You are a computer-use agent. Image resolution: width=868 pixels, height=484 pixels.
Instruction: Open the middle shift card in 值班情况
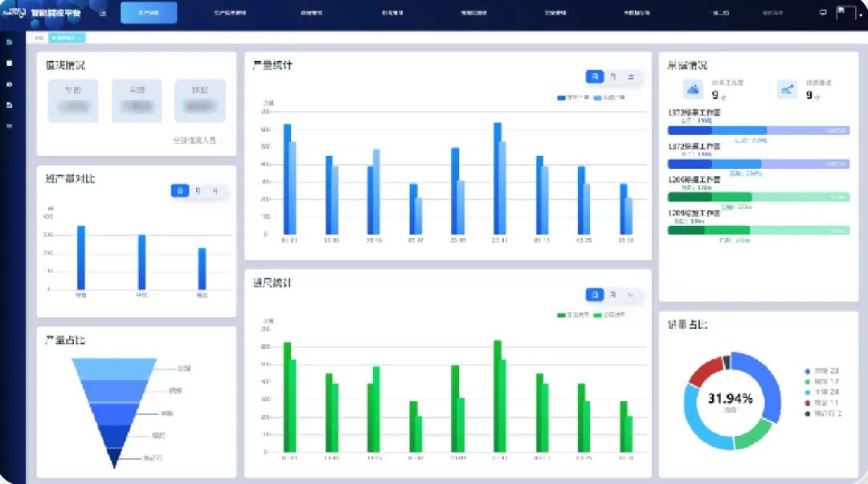(x=137, y=100)
